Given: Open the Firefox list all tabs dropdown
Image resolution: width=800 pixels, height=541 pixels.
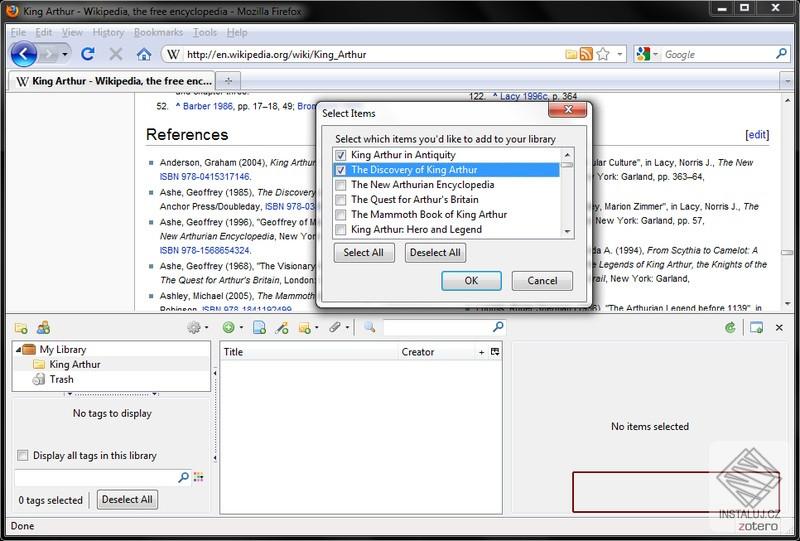Looking at the screenshot, I should 787,81.
